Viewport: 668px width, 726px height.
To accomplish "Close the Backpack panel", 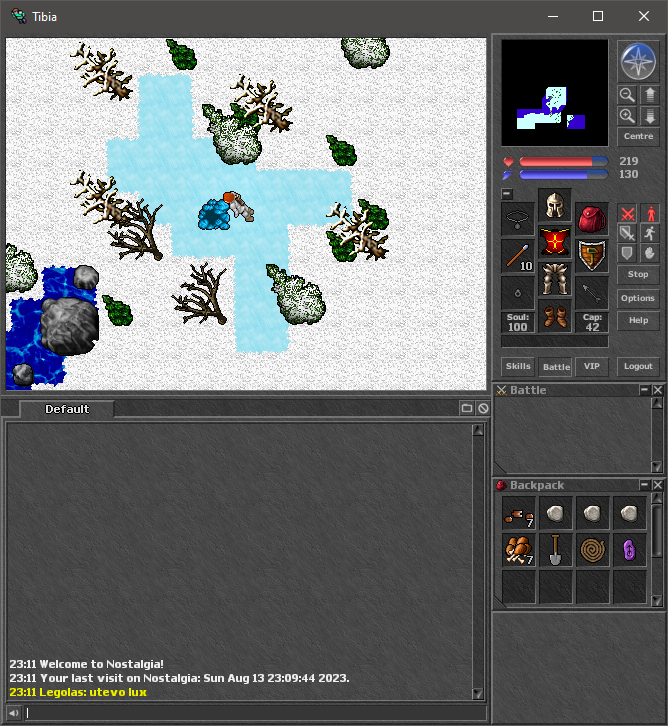I will coord(658,485).
